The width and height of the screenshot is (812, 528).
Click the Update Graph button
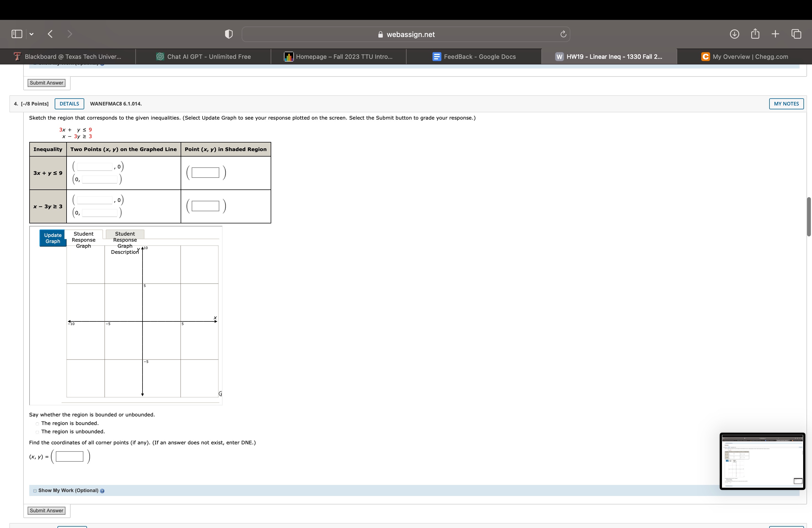coord(52,238)
